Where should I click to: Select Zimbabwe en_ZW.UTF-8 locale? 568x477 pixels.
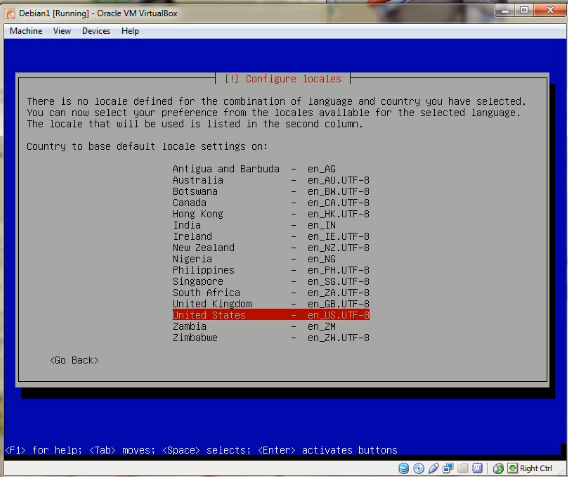coord(271,338)
